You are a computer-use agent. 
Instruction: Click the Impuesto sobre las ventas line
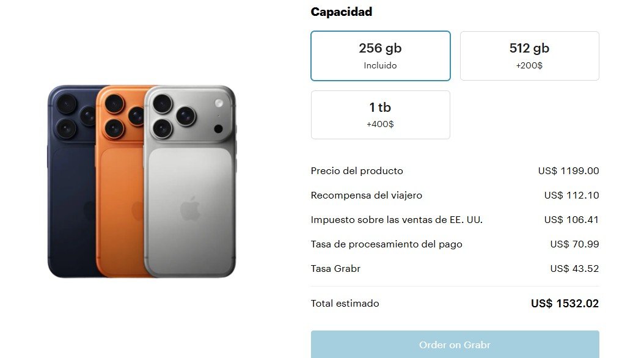coord(397,220)
